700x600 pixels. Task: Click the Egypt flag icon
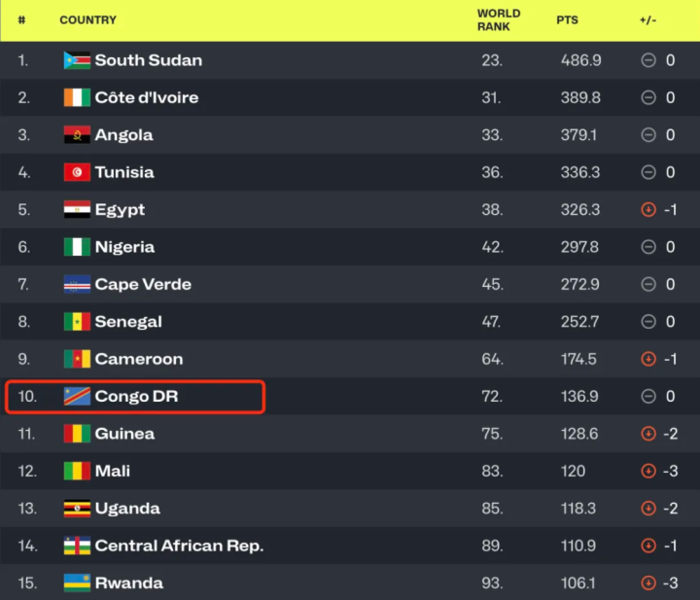click(77, 209)
